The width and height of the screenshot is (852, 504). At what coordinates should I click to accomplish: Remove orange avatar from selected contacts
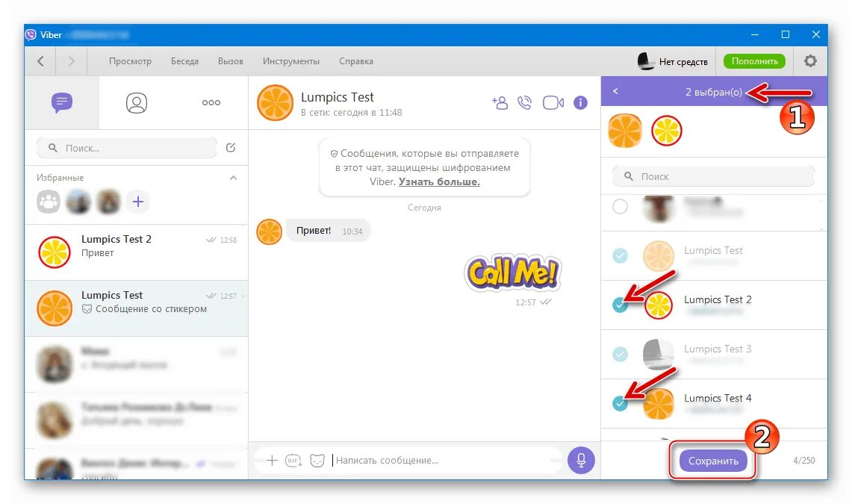click(625, 131)
